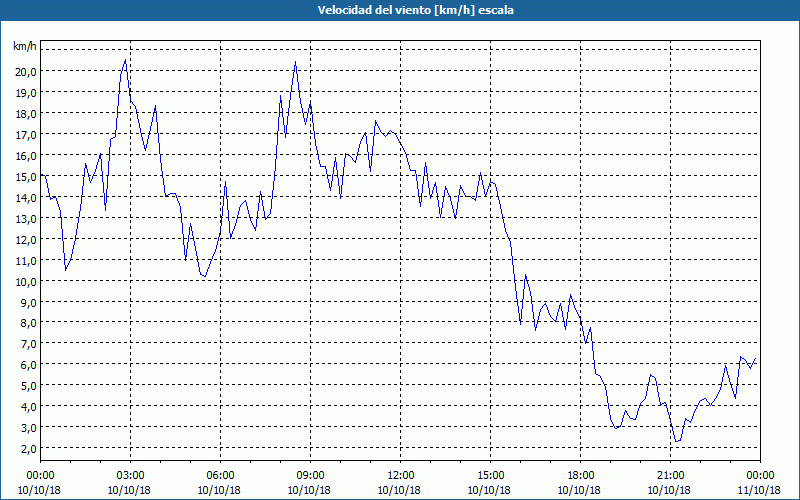This screenshot has width=800, height=500.
Task: Click the '5,0' y-axis value
Action: 29,385
